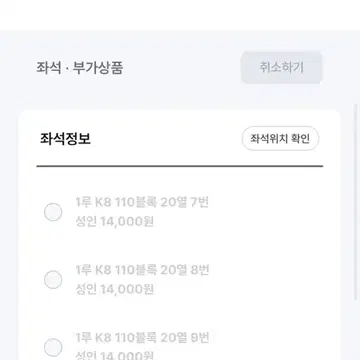Select the radio button for seat 7번
360x360 pixels.
(x=53, y=212)
